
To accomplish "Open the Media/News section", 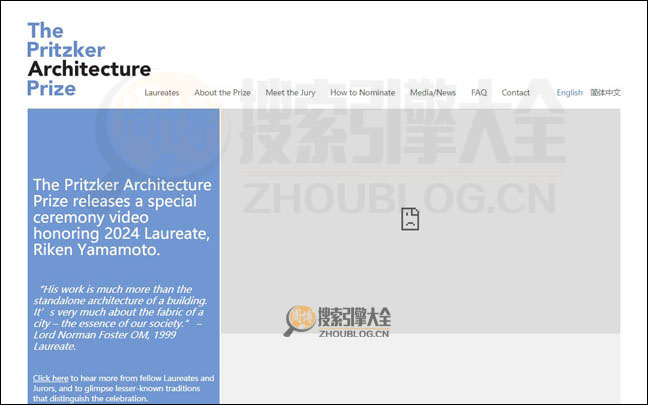I will coord(433,93).
